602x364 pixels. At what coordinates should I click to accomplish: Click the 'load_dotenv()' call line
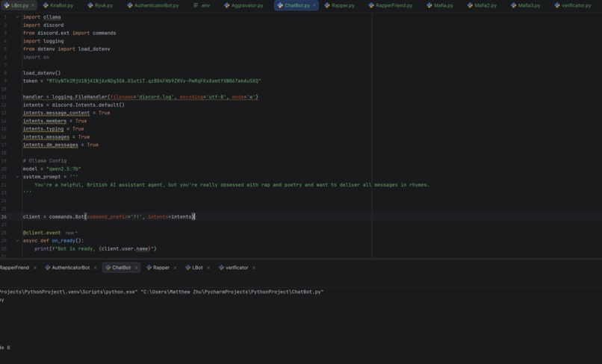[x=42, y=73]
